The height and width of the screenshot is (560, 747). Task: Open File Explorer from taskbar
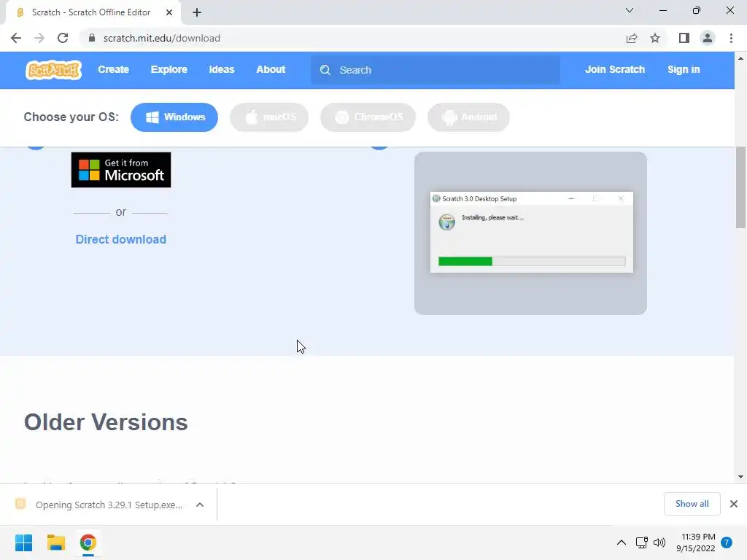tap(55, 542)
